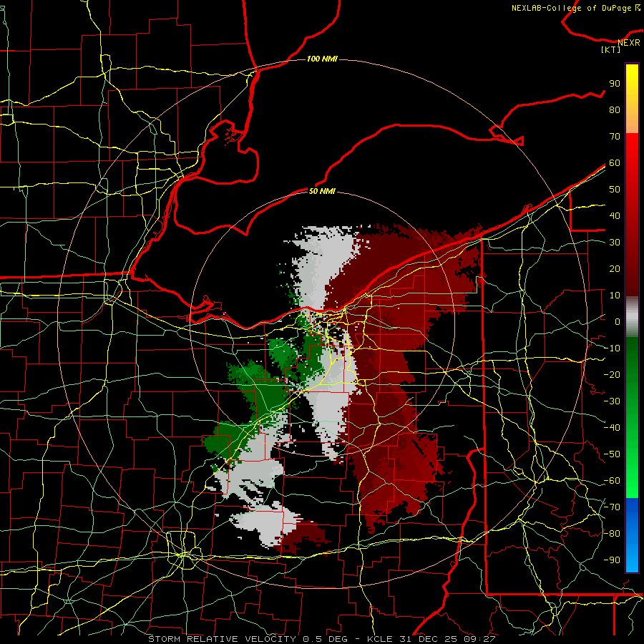Click the velocity scale label "-70"
The width and height of the screenshot is (644, 644).
(x=612, y=507)
